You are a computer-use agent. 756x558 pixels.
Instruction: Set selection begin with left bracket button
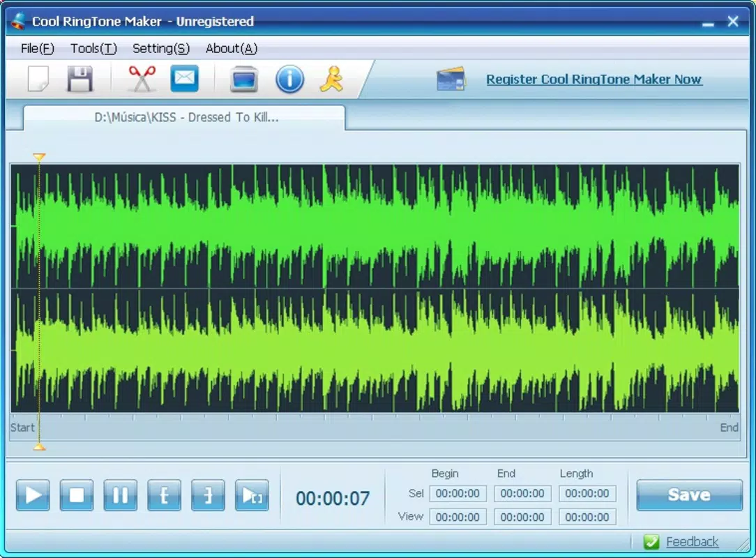[x=165, y=495]
